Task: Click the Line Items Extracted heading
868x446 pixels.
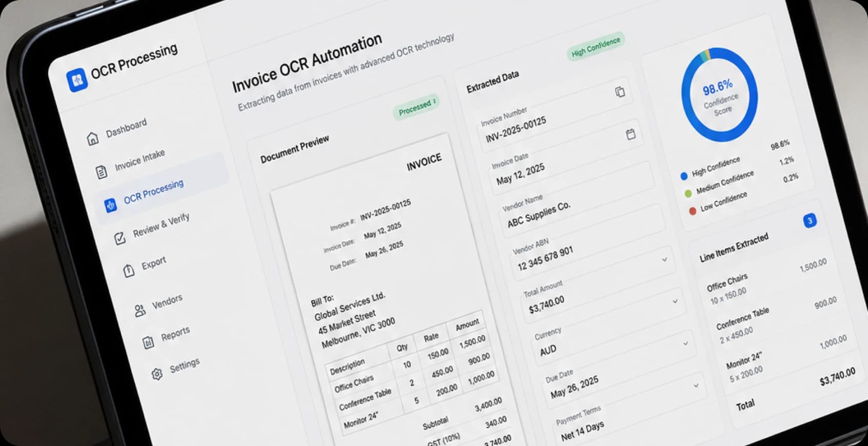Action: (734, 247)
